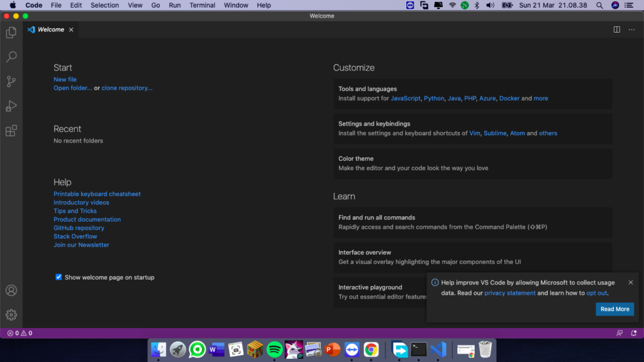The height and width of the screenshot is (362, 644).
Task: Click the New file link
Action: click(65, 79)
